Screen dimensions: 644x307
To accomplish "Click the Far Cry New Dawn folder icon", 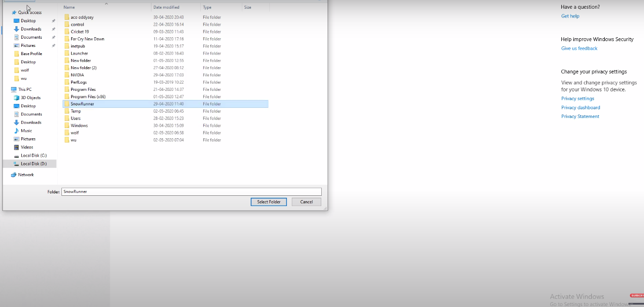I will (x=67, y=39).
